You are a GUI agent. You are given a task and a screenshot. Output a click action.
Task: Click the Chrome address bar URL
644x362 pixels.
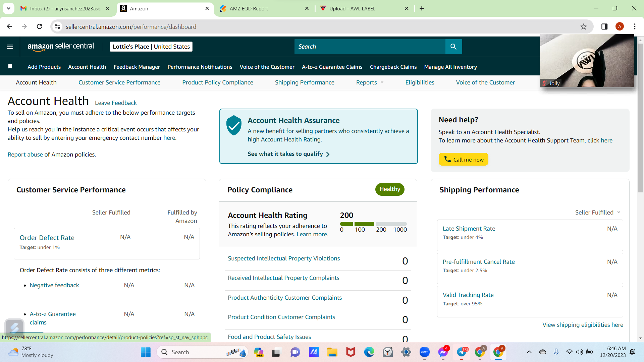click(131, 27)
